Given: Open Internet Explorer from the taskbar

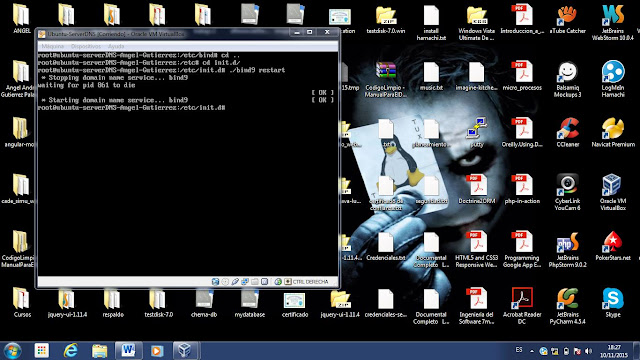Looking at the screenshot, I should coord(71,351).
